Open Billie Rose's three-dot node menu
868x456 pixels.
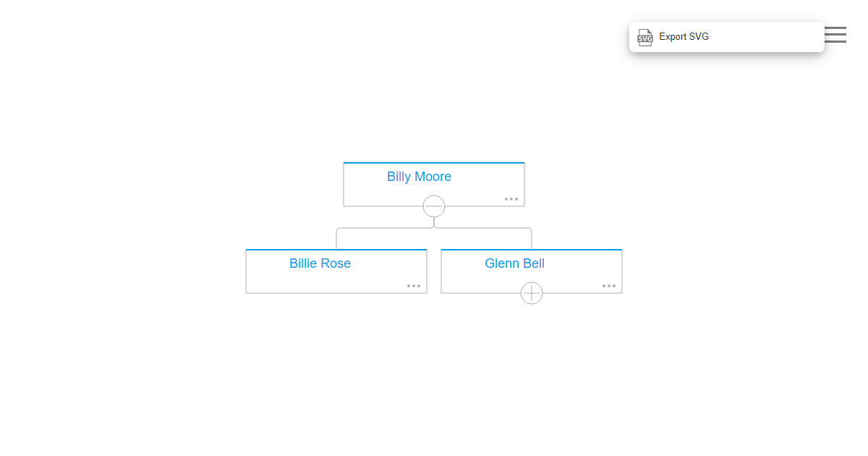pyautogui.click(x=414, y=285)
